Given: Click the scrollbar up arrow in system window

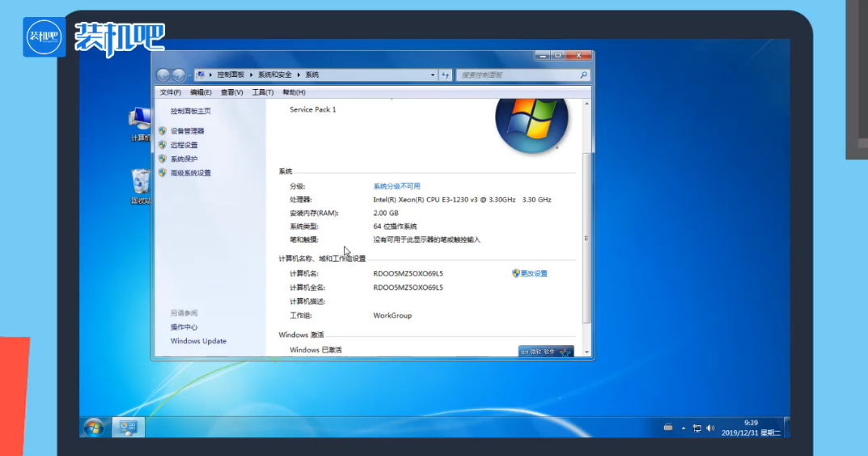Looking at the screenshot, I should [586, 103].
